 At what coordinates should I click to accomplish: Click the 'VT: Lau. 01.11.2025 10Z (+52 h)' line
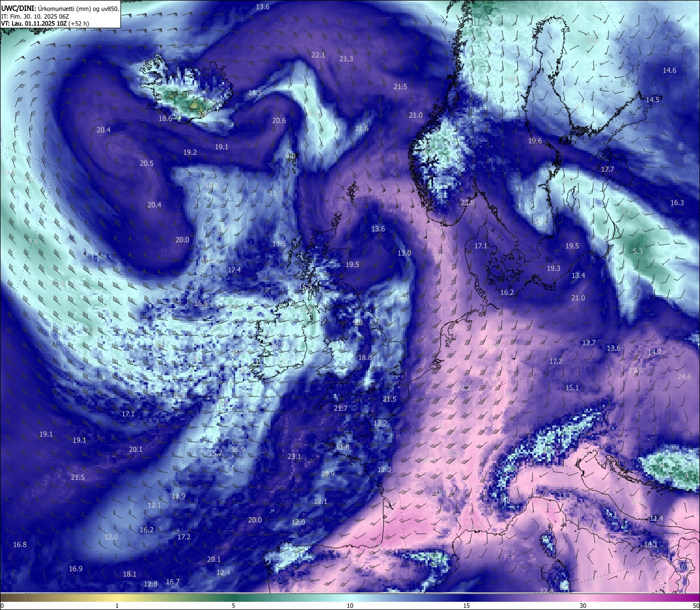tap(45, 24)
